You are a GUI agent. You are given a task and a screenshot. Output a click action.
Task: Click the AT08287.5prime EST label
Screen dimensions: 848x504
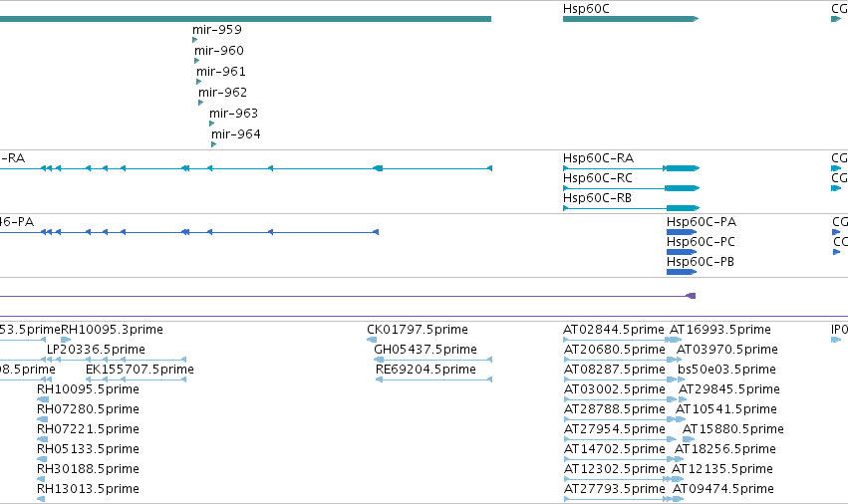(615, 370)
